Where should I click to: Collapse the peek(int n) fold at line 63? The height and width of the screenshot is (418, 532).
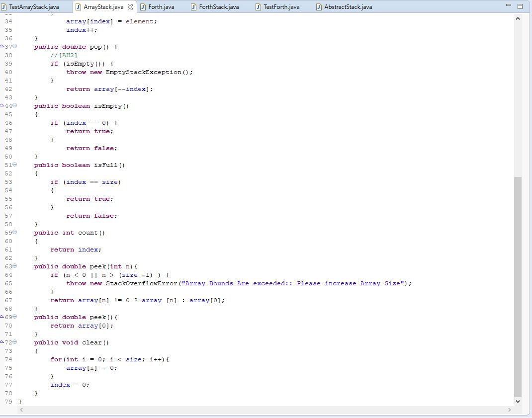click(14, 266)
